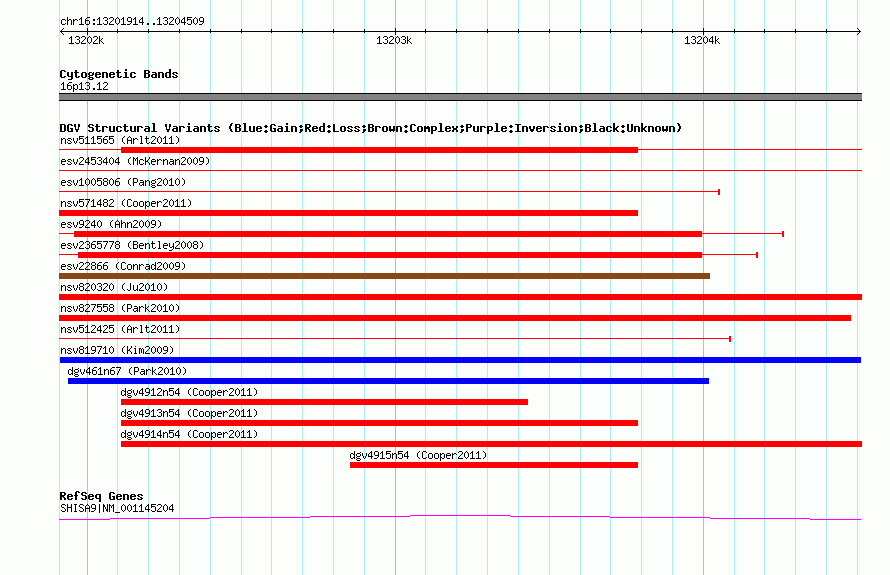Click the red bar of nsv827558
The width and height of the screenshot is (890, 575).
(455, 318)
